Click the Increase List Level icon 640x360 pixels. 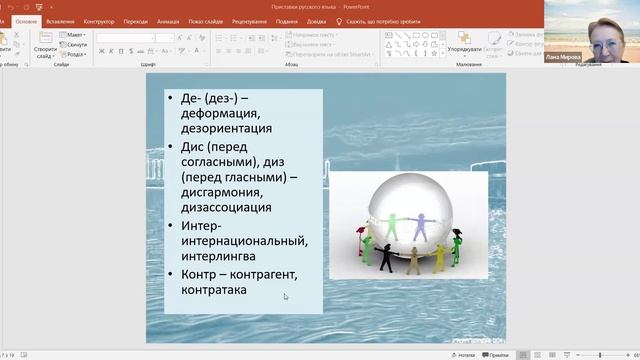(262, 38)
